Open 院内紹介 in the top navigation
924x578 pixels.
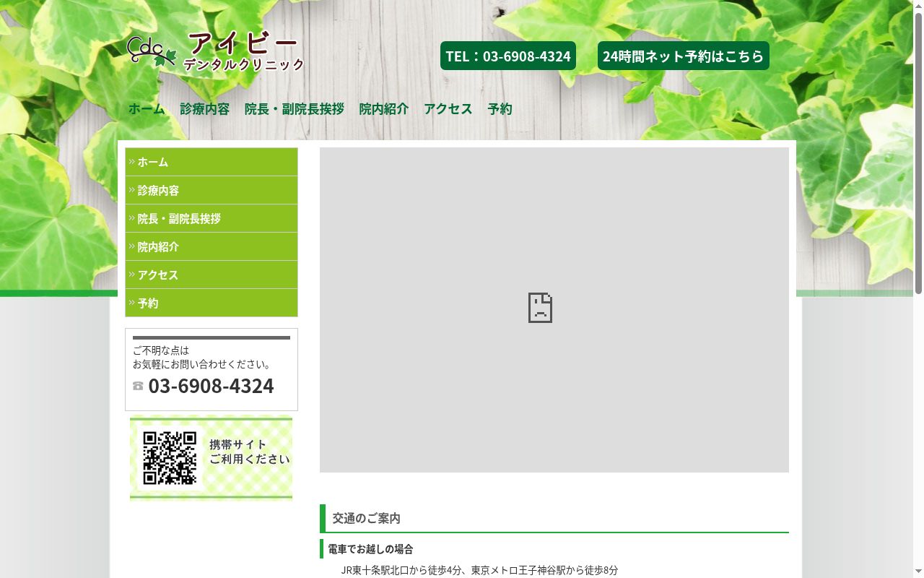point(384,108)
